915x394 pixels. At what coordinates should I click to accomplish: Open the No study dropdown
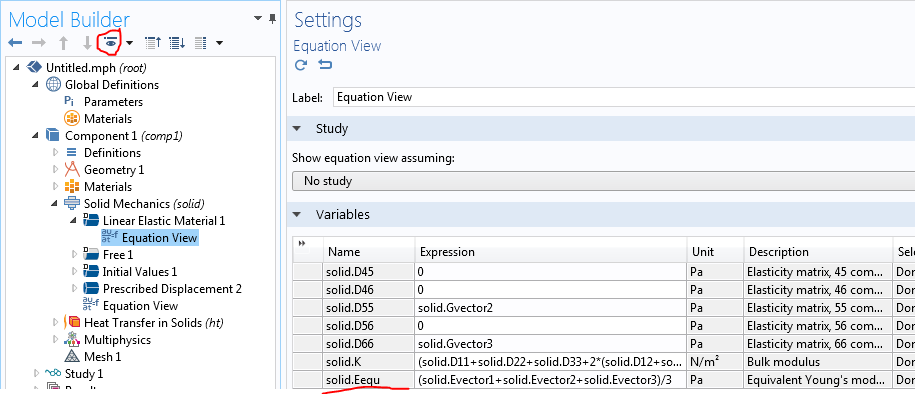pos(603,181)
